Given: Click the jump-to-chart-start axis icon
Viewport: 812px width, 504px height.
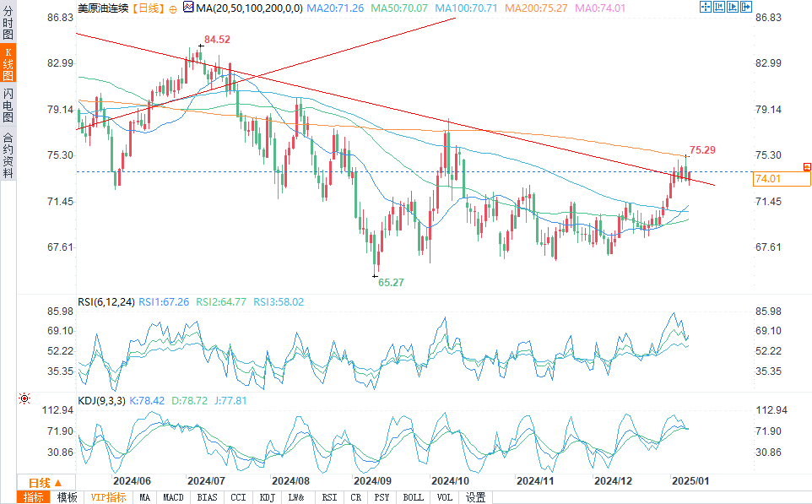Looking at the screenshot, I should (719, 7).
